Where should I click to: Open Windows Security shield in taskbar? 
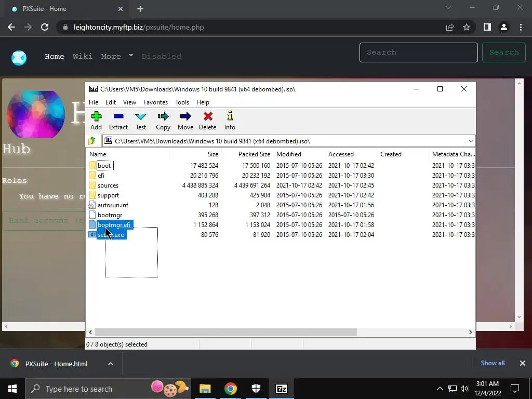256,389
